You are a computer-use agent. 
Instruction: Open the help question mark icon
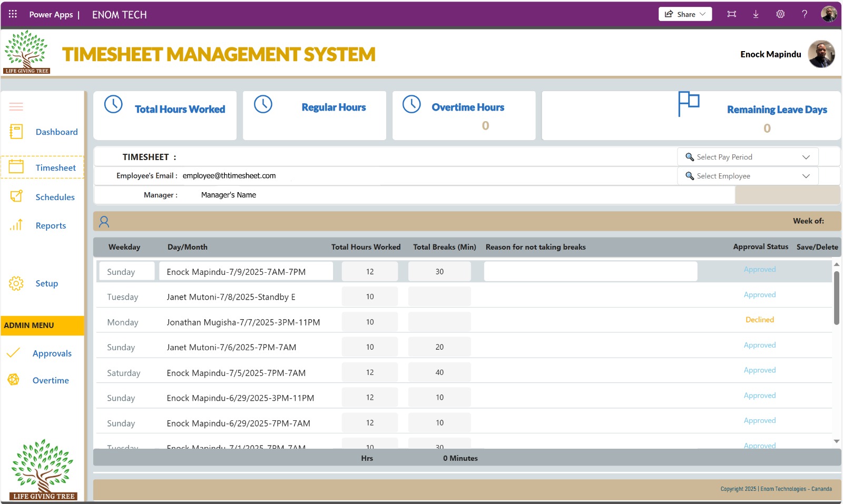click(x=805, y=14)
